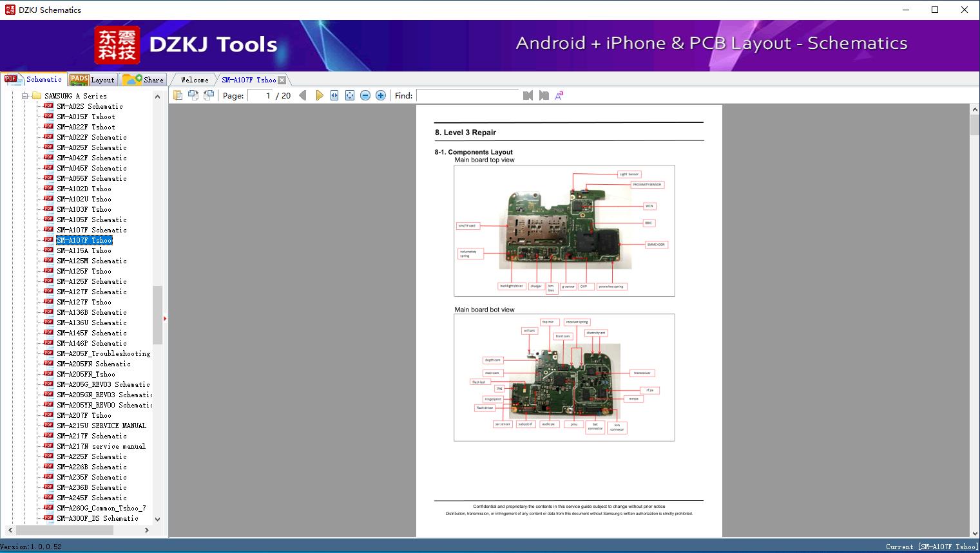980x553 pixels.
Task: Switch to the Welcome tab
Action: pos(195,80)
